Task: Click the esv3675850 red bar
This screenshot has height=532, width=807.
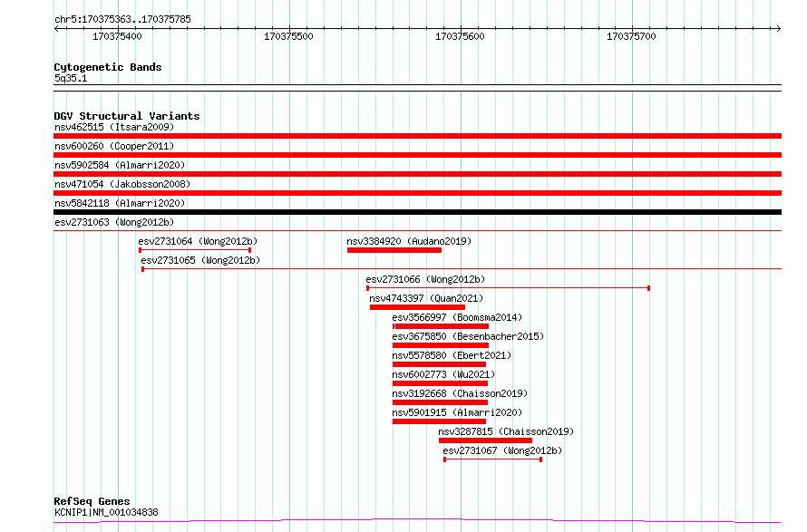Action: [441, 345]
